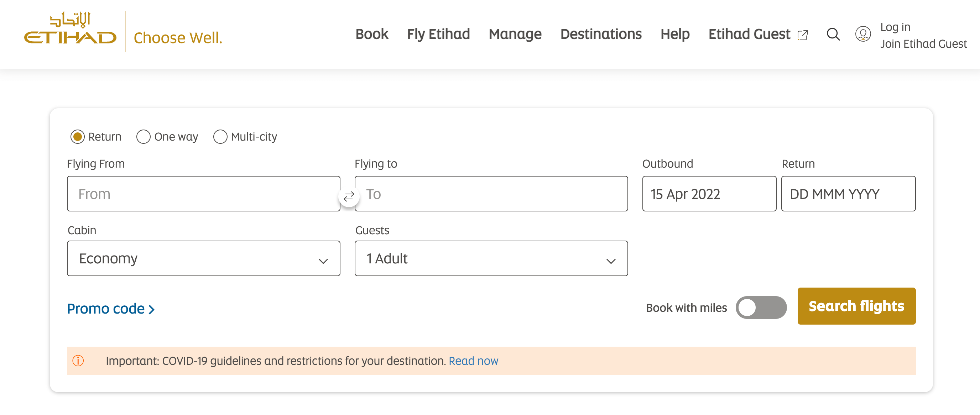Click the search magnifier icon

tap(833, 34)
